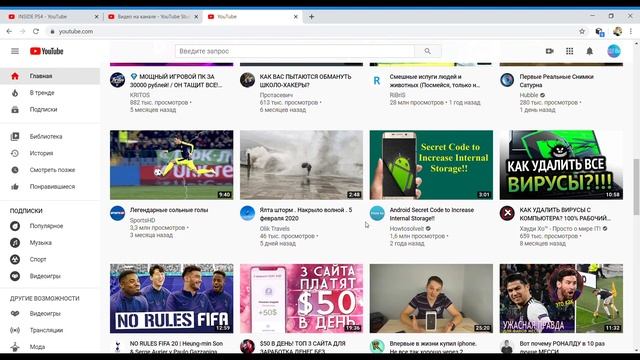The image size is (640, 360).
Task: Open the create video camera icon
Action: pyautogui.click(x=549, y=51)
